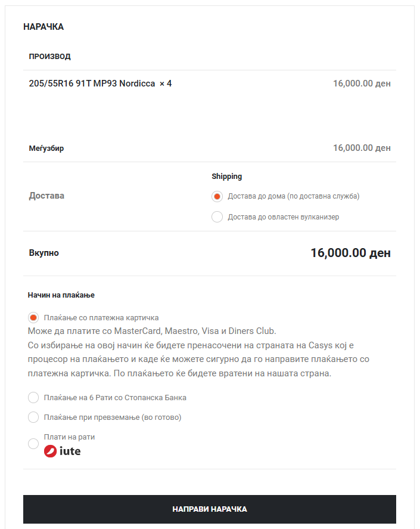Screen dimensions: 420x529
Task: Choose 6 installments with Stopanska Banka option
Action: tap(33, 397)
